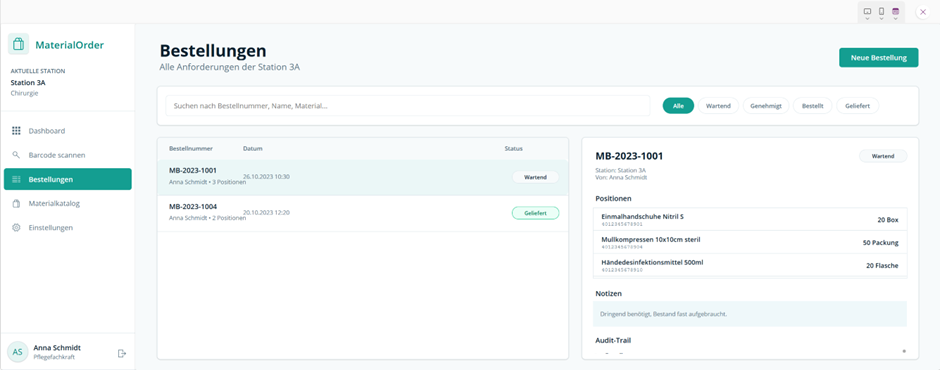Select position Händedesinfektionsmittel 500ml

point(750,265)
